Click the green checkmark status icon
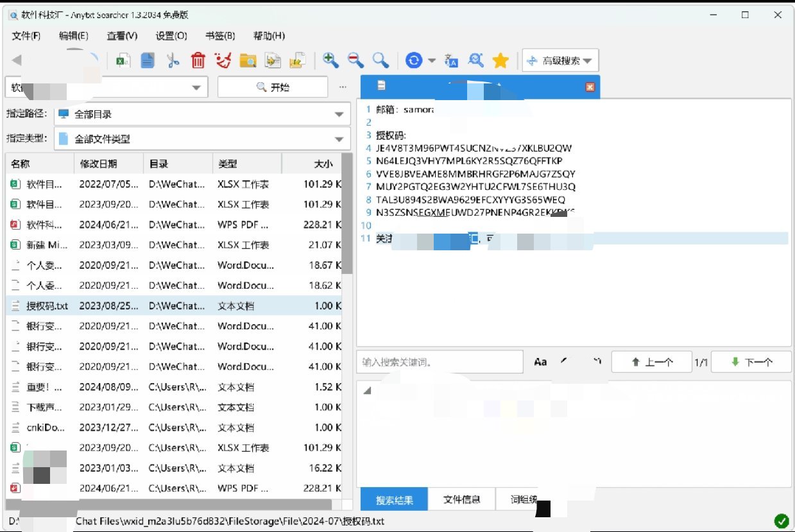 (x=781, y=521)
